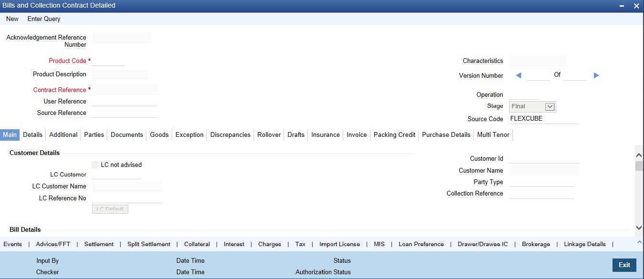Open the Documents tab
This screenshot has width=644, height=279.
127,134
